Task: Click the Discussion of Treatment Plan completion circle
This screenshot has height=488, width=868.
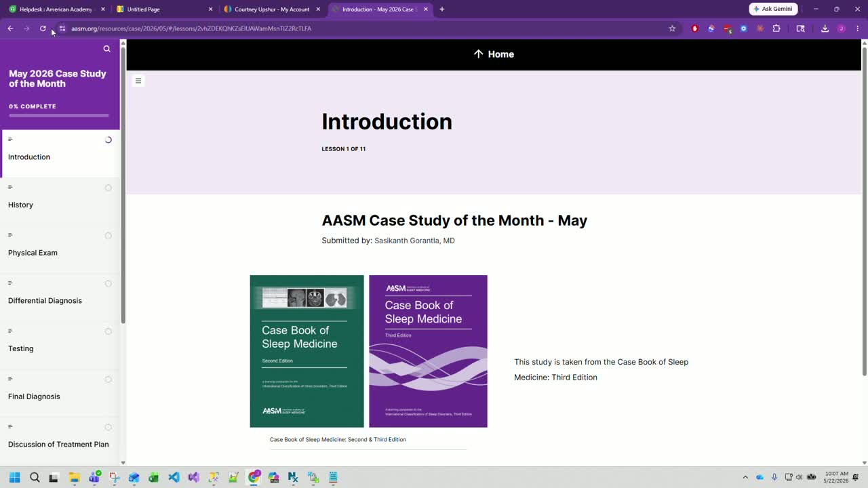Action: click(x=108, y=427)
